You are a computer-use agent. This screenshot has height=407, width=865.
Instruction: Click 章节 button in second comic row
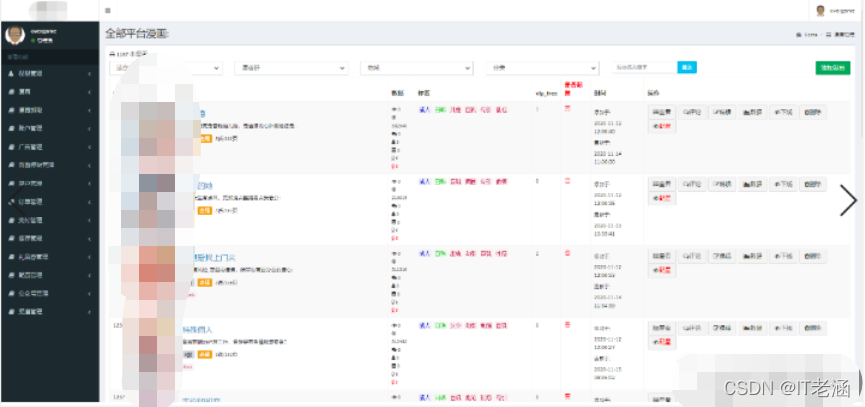pos(661,184)
